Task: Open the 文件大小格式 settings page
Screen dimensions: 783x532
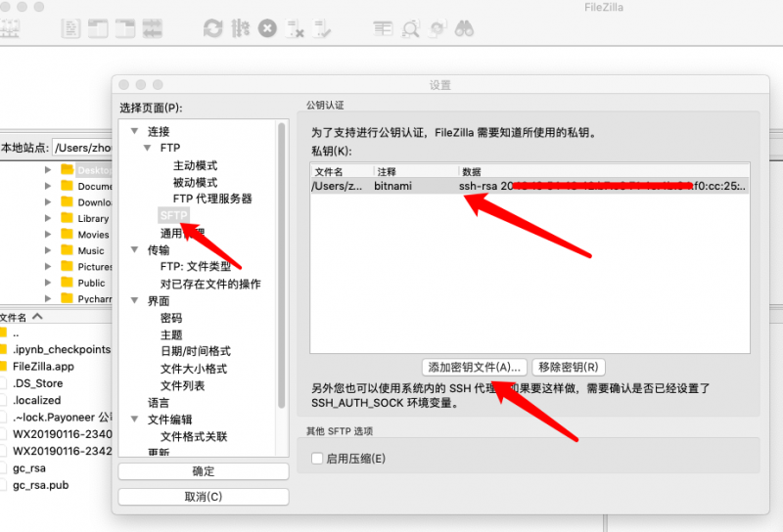Action: pyautogui.click(x=194, y=369)
